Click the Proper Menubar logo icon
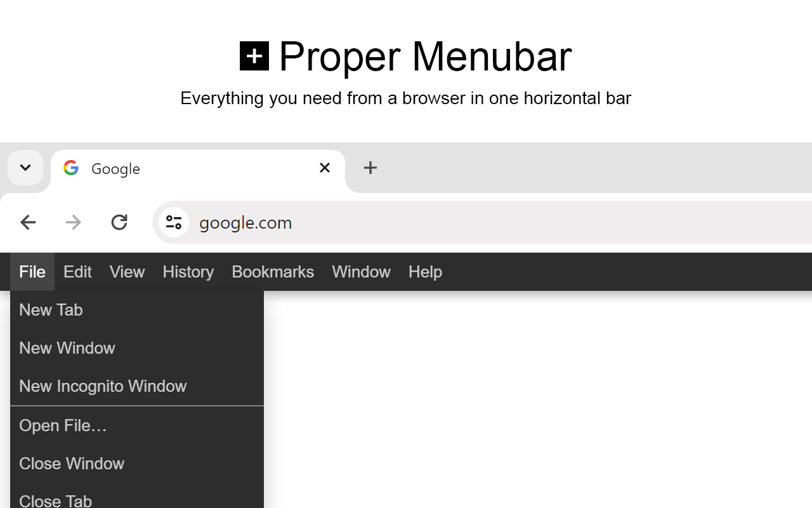The image size is (812, 508). point(254,55)
